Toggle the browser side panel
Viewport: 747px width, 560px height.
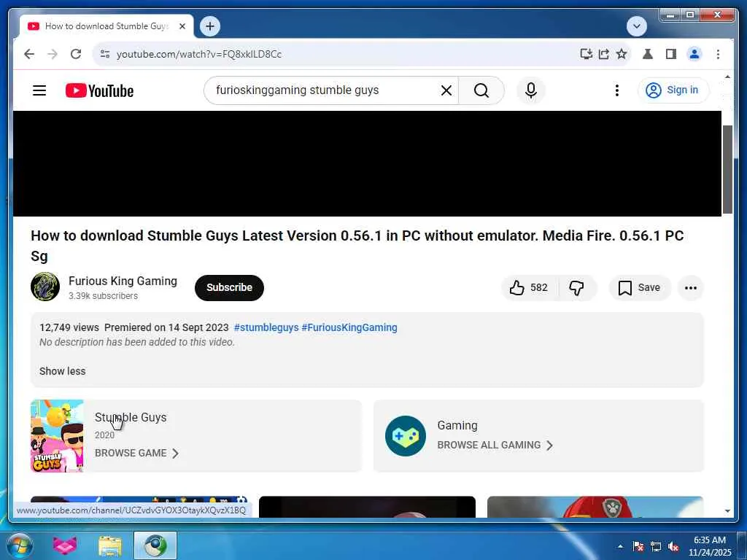(671, 54)
